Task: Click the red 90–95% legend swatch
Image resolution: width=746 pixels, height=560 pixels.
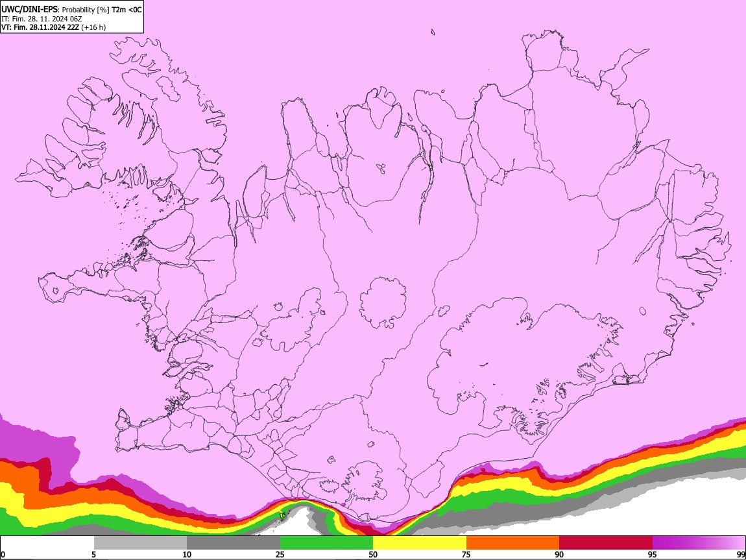Action: click(x=606, y=542)
